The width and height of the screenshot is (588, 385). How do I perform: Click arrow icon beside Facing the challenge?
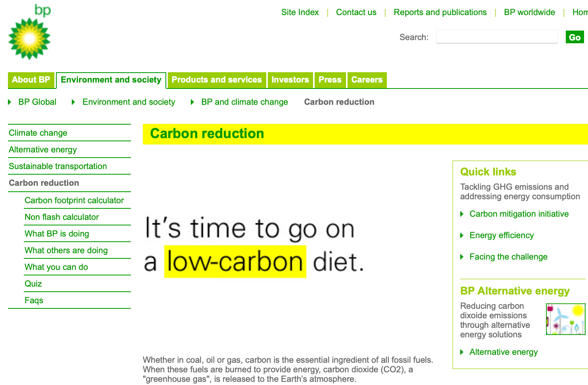click(x=462, y=257)
